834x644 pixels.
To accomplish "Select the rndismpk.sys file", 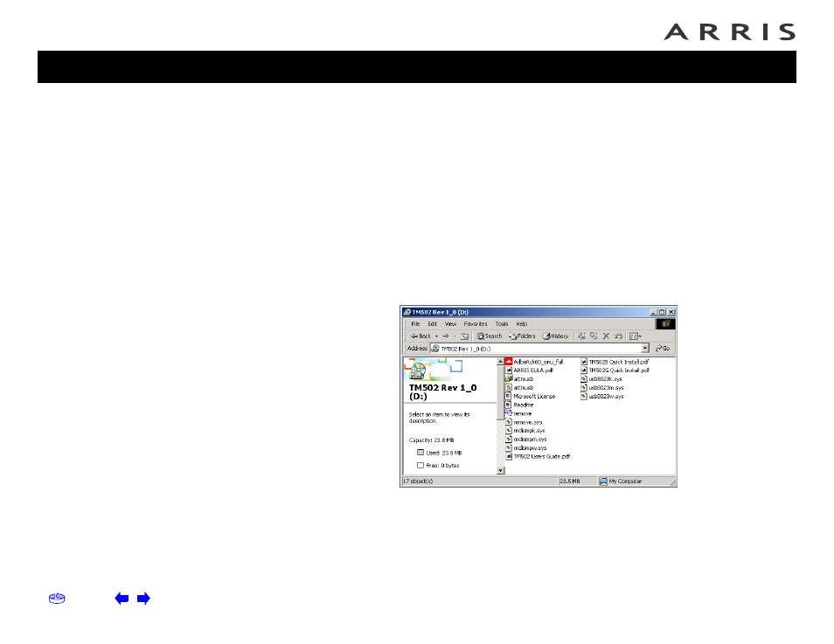I will [x=525, y=431].
